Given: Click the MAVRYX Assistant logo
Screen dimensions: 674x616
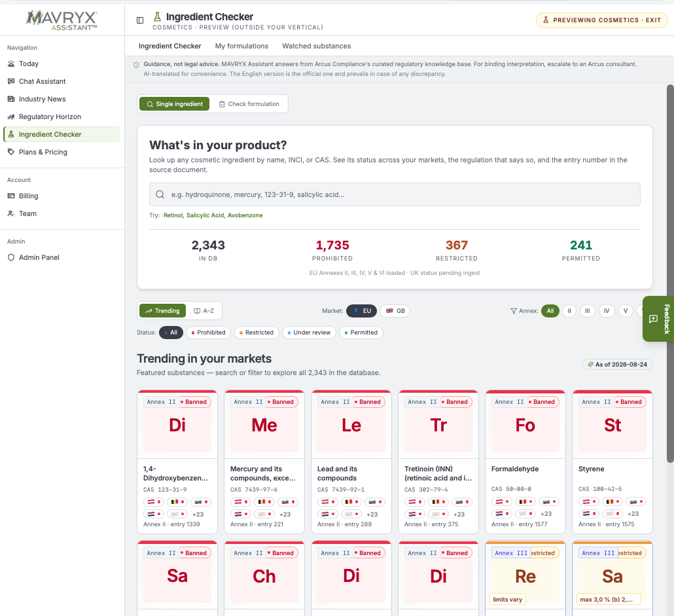Looking at the screenshot, I should click(x=62, y=20).
